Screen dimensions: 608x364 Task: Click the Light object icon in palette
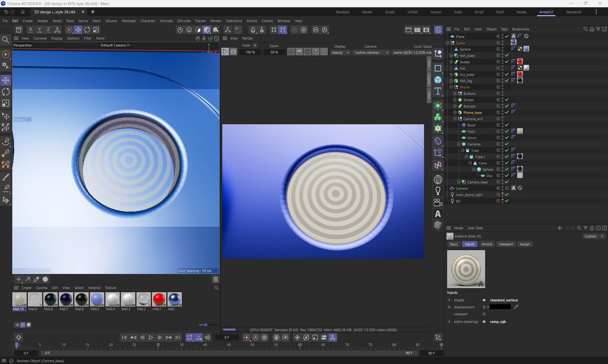click(x=438, y=191)
